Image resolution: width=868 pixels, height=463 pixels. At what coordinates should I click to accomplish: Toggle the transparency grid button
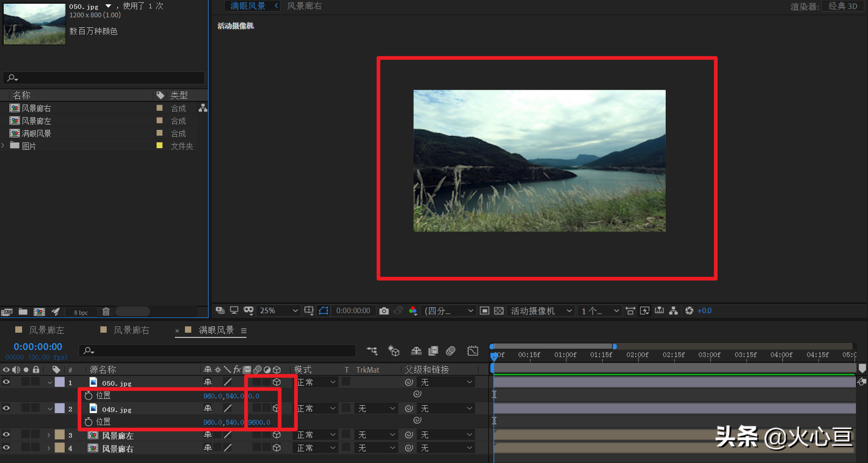[x=499, y=311]
